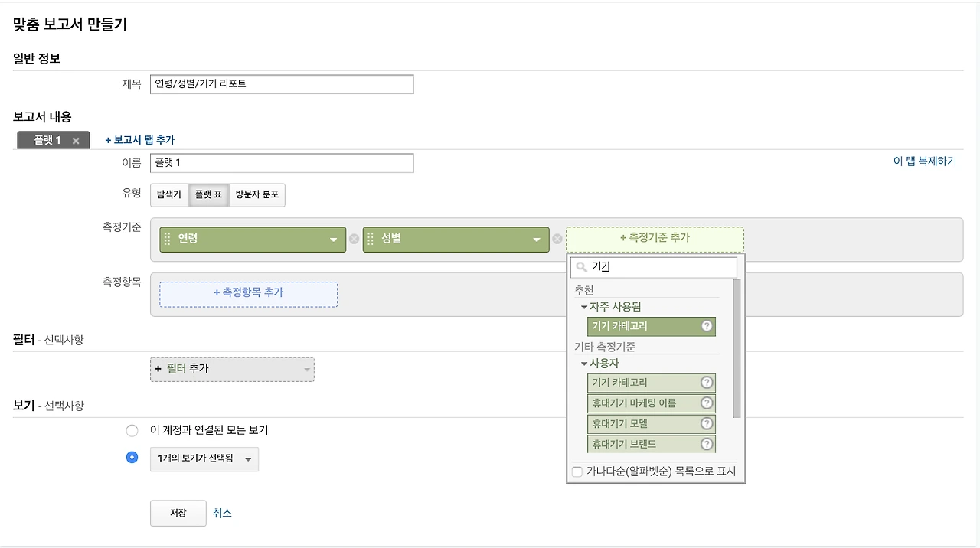This screenshot has height=548, width=980.
Task: Choose the 플랫 표 report type
Action: tap(208, 195)
